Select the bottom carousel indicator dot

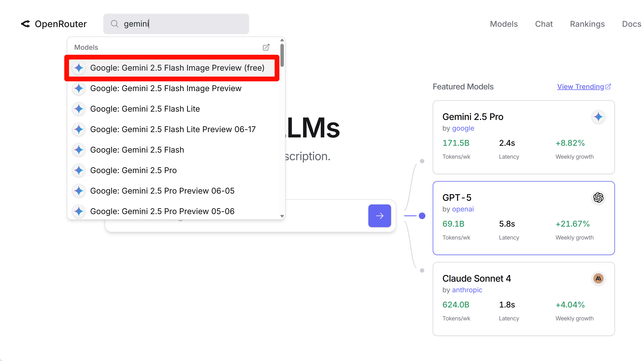(x=422, y=270)
